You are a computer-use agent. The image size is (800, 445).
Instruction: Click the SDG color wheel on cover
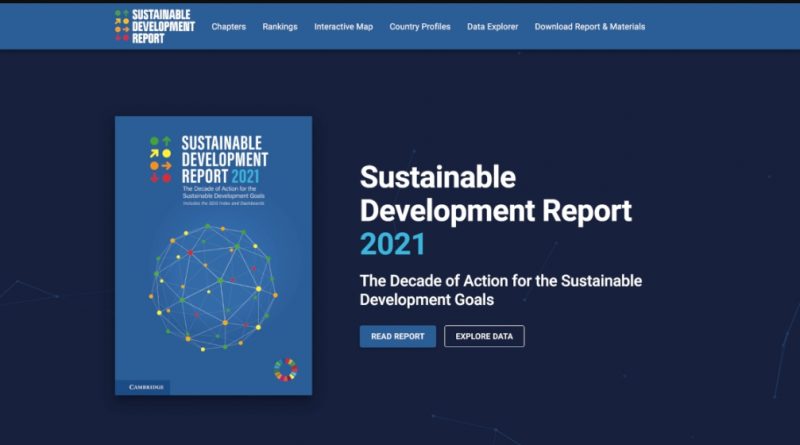[286, 369]
